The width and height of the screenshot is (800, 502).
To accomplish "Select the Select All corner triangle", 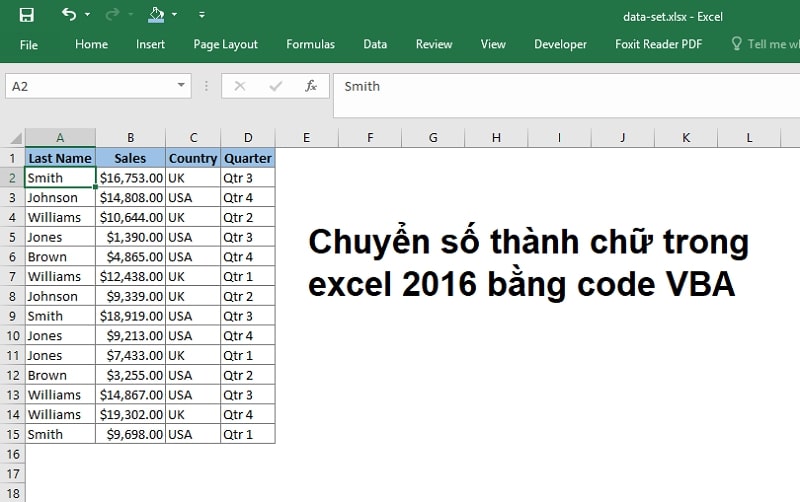I will pos(12,137).
